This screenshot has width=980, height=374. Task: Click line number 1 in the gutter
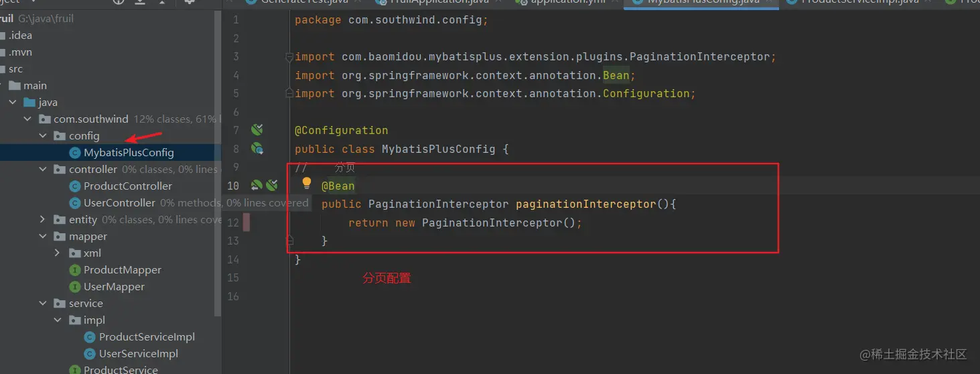pos(235,20)
